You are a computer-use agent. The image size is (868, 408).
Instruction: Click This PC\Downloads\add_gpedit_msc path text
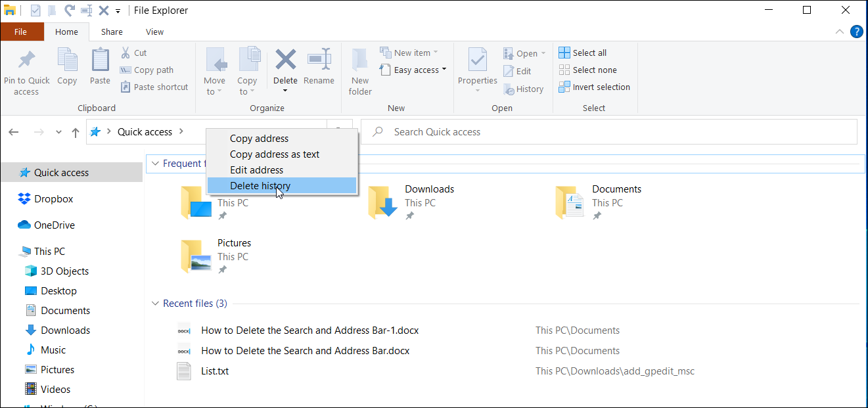click(x=614, y=371)
